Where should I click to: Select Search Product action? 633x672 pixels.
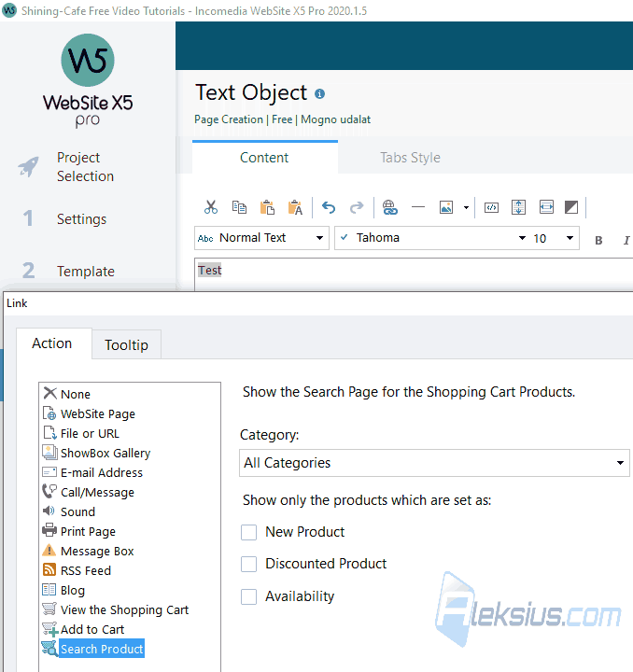tap(93, 649)
